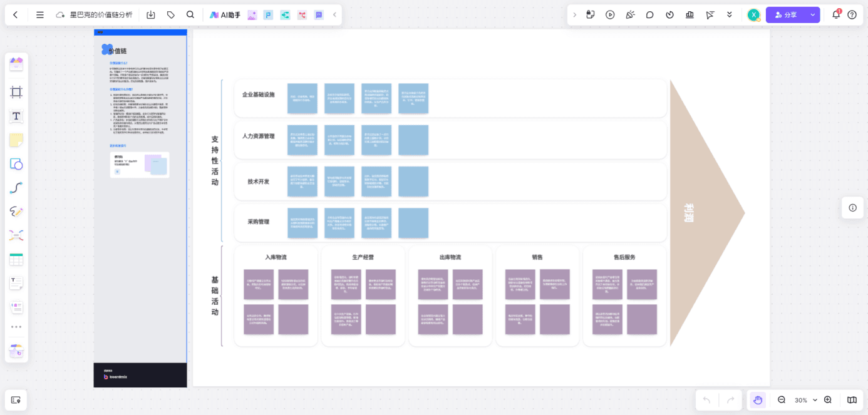Start presentation with the play icon
The image size is (868, 415).
point(610,15)
